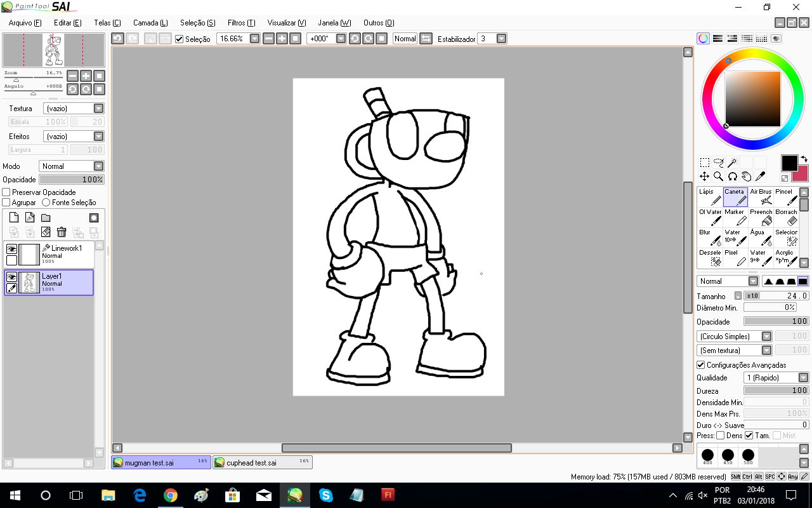The width and height of the screenshot is (812, 508).
Task: Flip the canvas view horizontally
Action: (x=426, y=39)
